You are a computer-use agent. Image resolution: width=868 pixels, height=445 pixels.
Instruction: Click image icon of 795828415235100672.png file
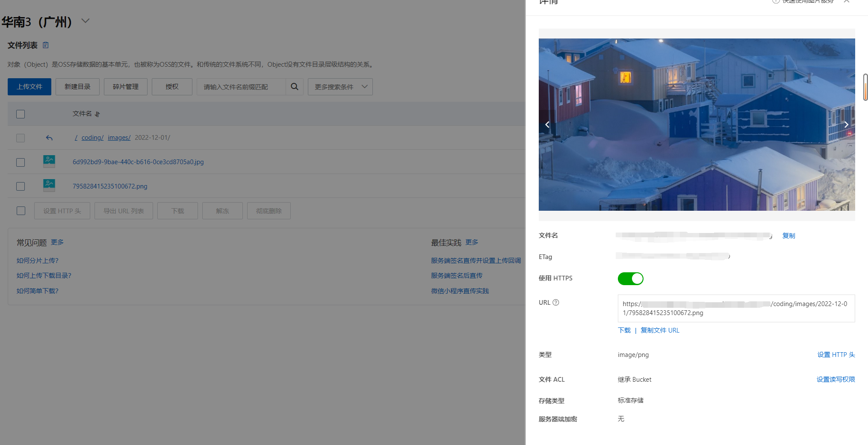click(49, 186)
